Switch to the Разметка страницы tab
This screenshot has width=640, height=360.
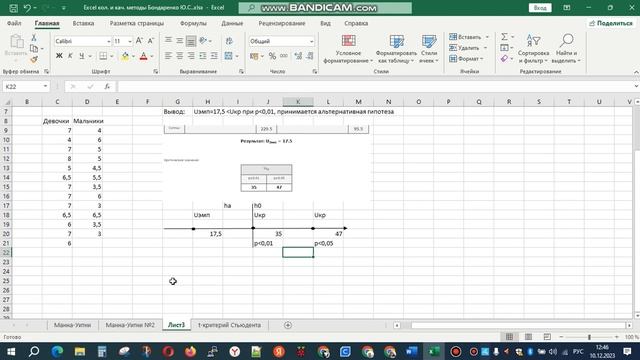(137, 23)
